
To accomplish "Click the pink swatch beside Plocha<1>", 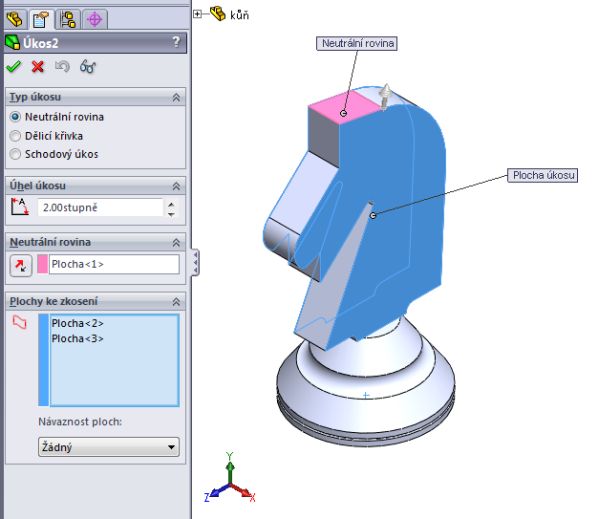I will click(43, 265).
